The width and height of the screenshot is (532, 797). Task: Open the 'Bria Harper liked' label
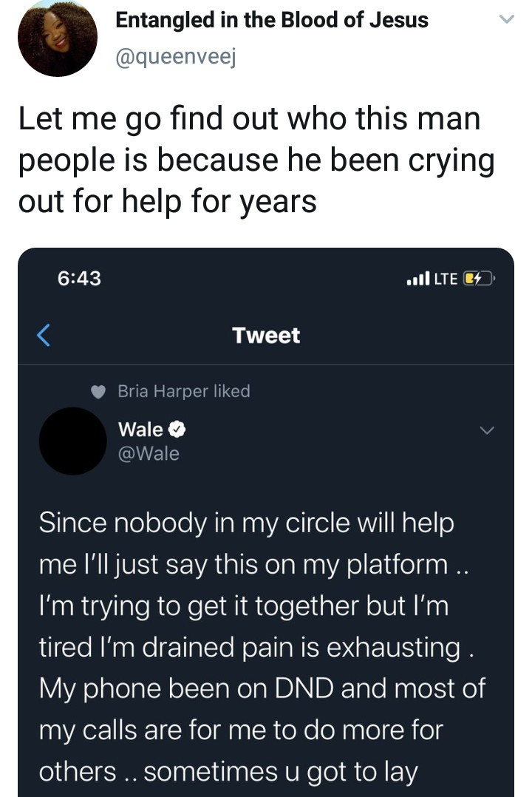tap(184, 391)
